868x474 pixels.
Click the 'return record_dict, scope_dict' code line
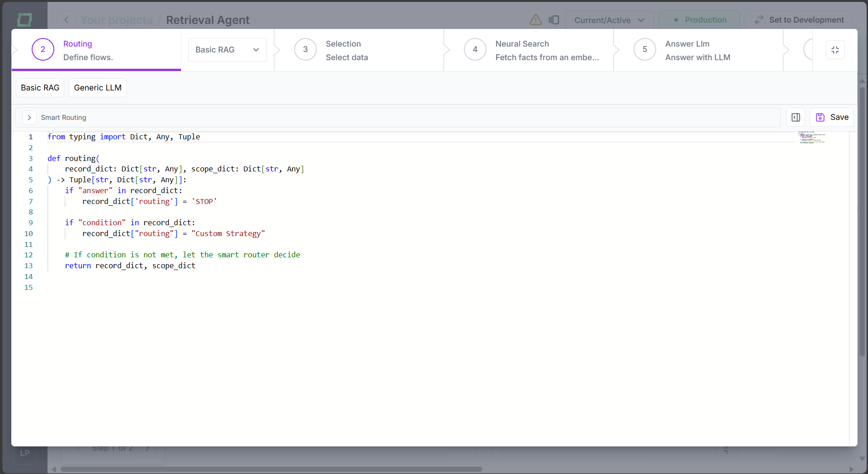tap(130, 266)
